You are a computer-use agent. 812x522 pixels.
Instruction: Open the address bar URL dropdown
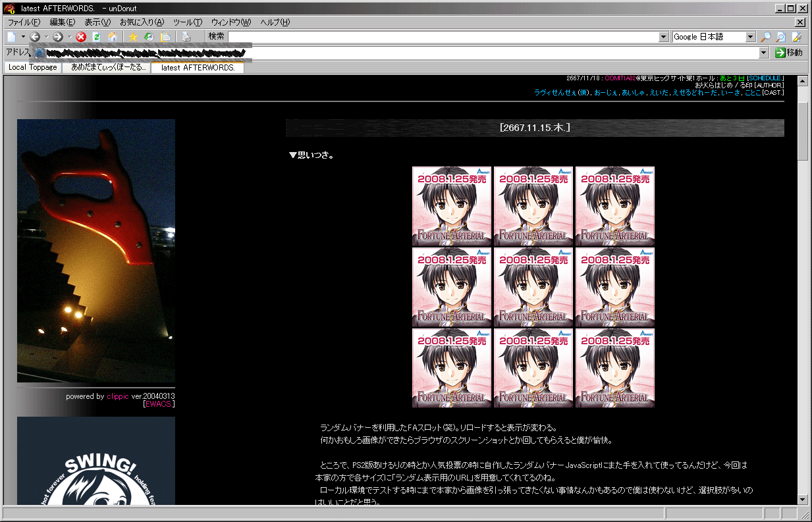[x=764, y=53]
